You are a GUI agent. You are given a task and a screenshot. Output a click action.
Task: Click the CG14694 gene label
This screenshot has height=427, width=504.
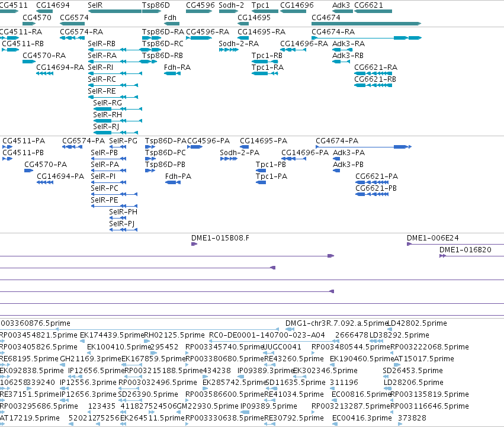point(53,5)
